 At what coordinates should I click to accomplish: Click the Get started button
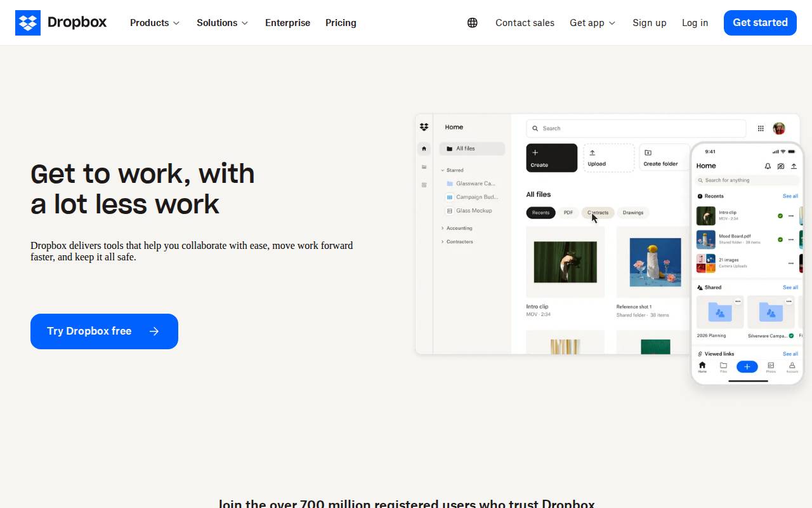[760, 23]
